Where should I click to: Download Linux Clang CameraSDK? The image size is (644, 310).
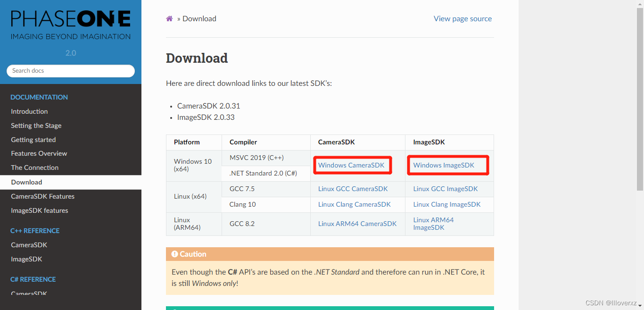click(x=355, y=204)
